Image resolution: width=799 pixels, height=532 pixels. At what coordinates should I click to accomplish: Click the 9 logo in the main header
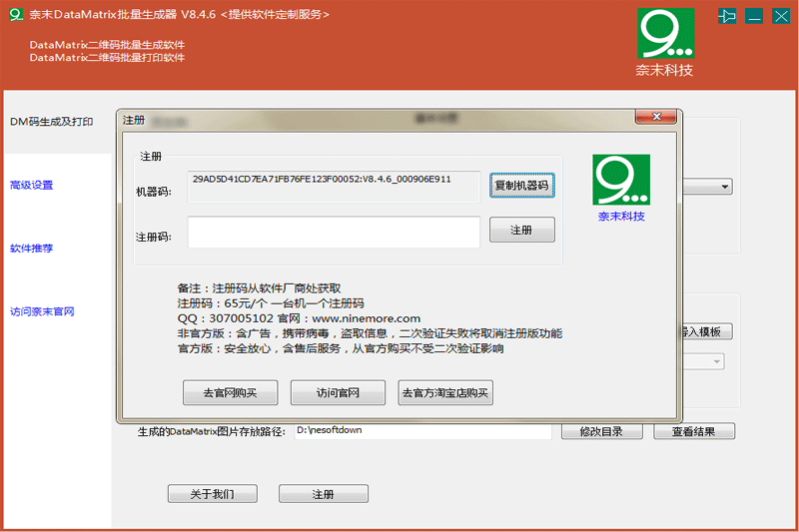click(x=666, y=33)
